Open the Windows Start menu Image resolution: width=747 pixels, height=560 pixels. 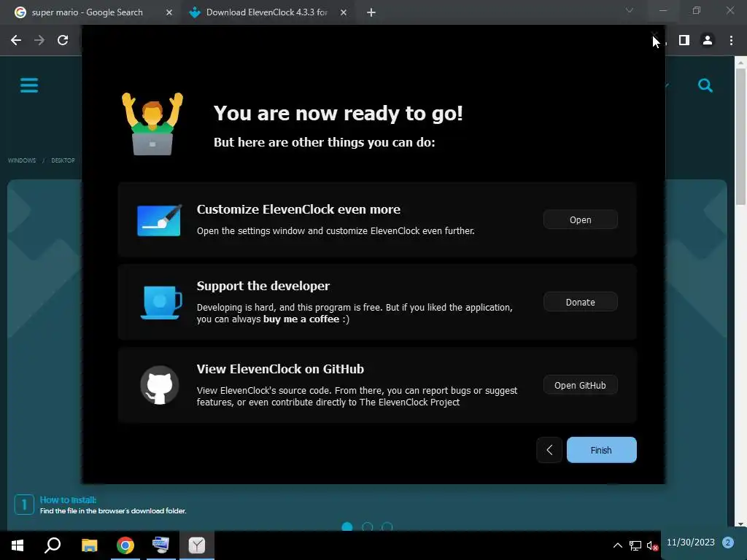[18, 545]
